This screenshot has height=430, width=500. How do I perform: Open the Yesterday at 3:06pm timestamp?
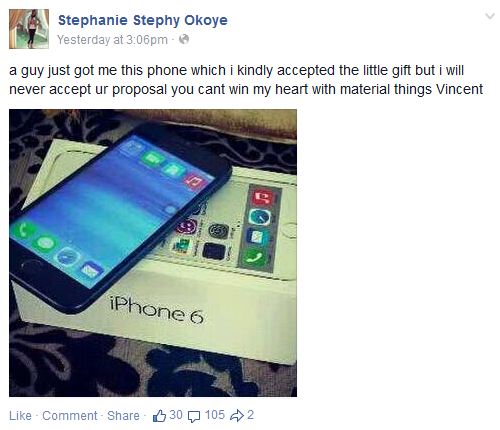[x=112, y=40]
